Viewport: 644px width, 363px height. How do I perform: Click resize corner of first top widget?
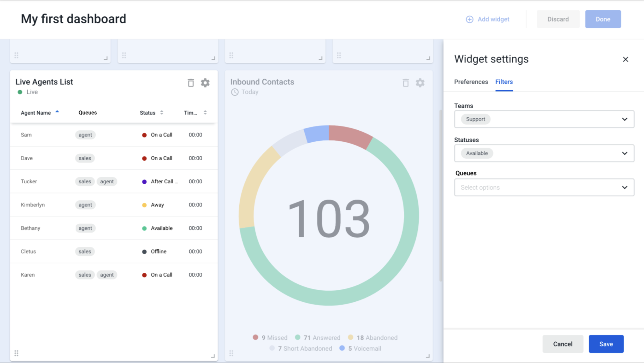point(106,58)
